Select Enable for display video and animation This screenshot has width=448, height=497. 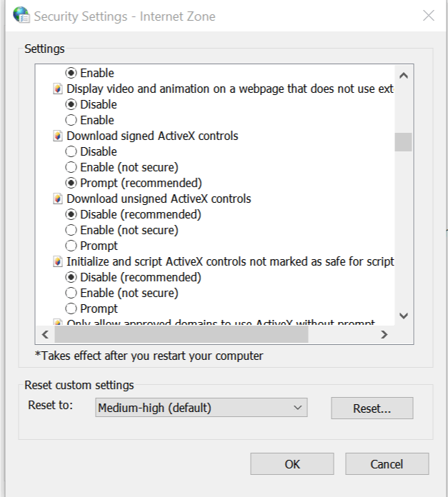tap(71, 120)
